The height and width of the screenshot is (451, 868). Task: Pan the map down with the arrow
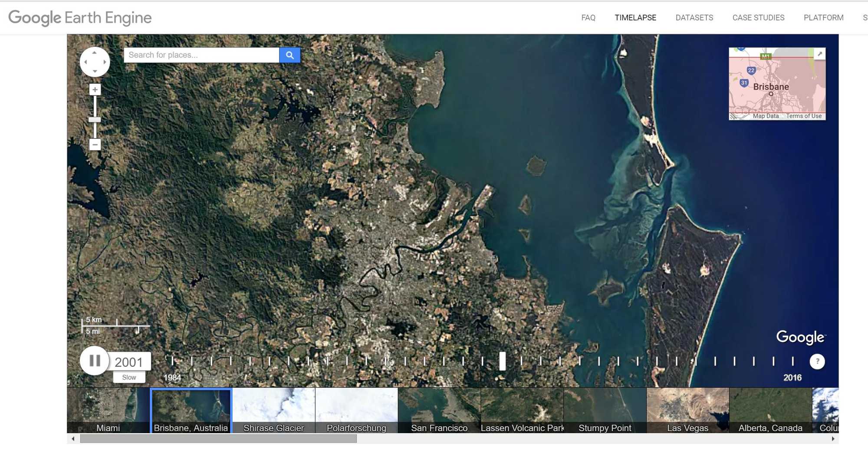(x=95, y=71)
